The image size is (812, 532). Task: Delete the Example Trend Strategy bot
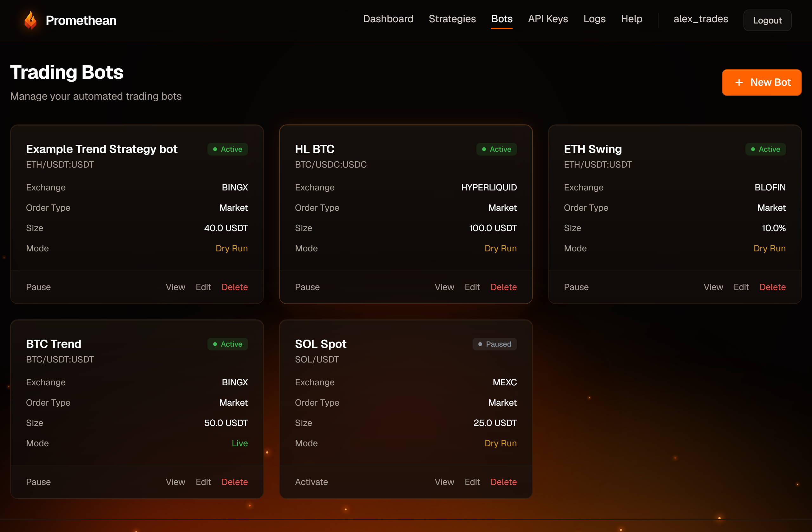point(235,287)
